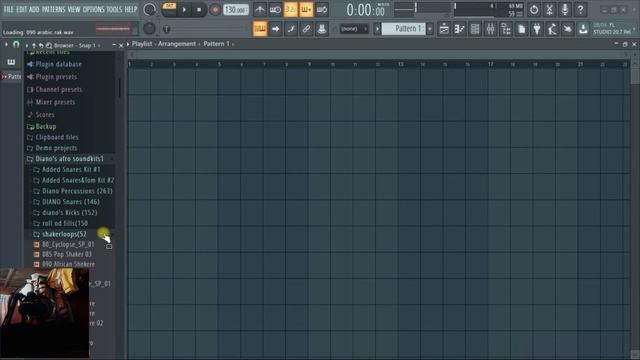Screen dimensions: 640x360
Task: Open the FILE menu
Action: 8,9
